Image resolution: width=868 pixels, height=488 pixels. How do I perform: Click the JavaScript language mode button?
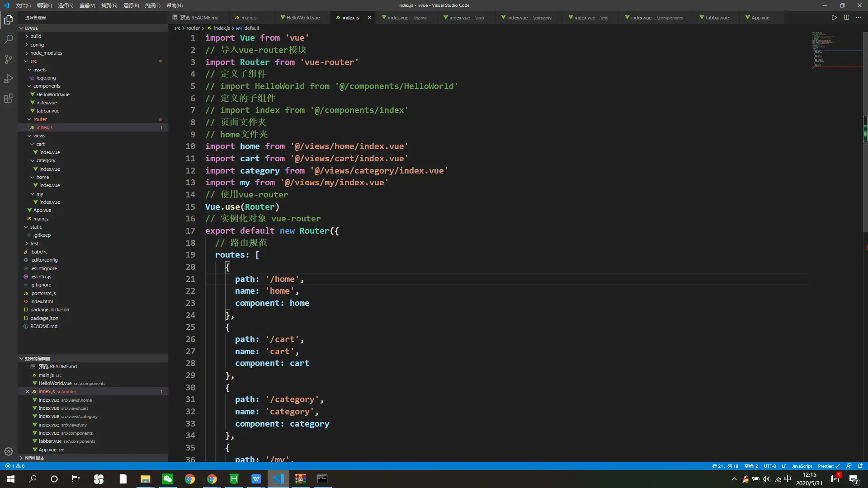click(802, 466)
